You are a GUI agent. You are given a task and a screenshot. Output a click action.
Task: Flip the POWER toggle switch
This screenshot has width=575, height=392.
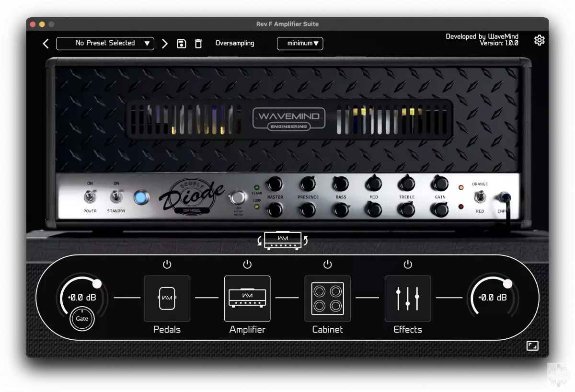click(90, 197)
